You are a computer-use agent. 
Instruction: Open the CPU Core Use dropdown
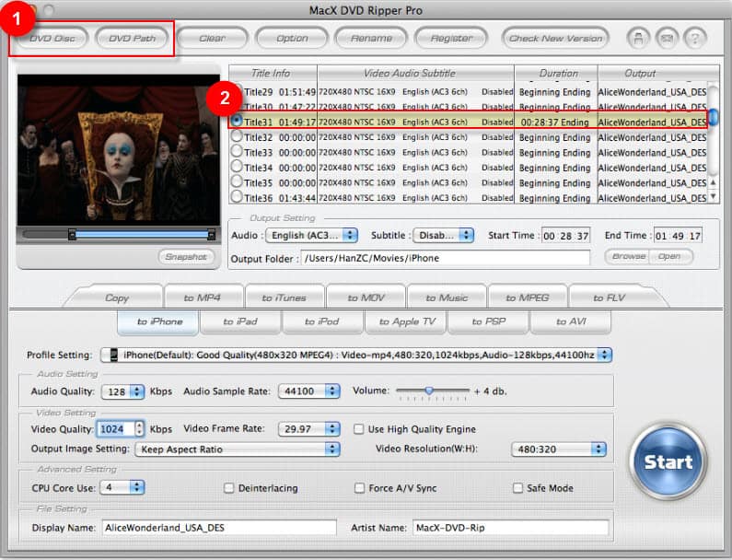pos(122,487)
